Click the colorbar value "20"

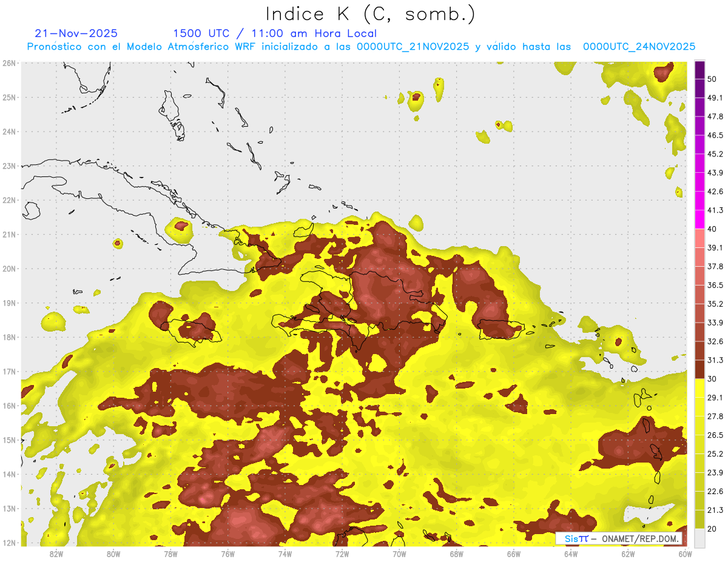[x=712, y=529]
